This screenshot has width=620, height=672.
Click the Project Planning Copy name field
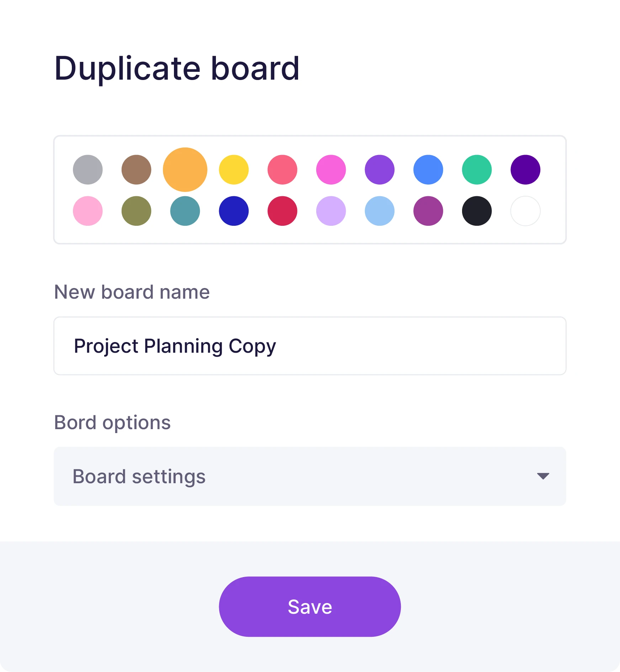[x=309, y=345]
